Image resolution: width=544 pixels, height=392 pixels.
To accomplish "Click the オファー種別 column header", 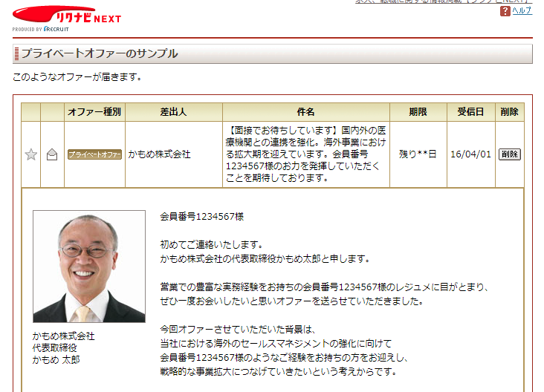I will click(94, 112).
